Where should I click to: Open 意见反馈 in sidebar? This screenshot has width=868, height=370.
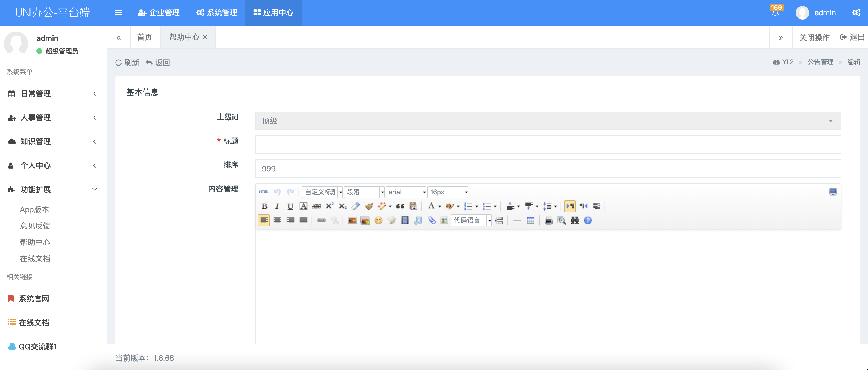pos(35,226)
